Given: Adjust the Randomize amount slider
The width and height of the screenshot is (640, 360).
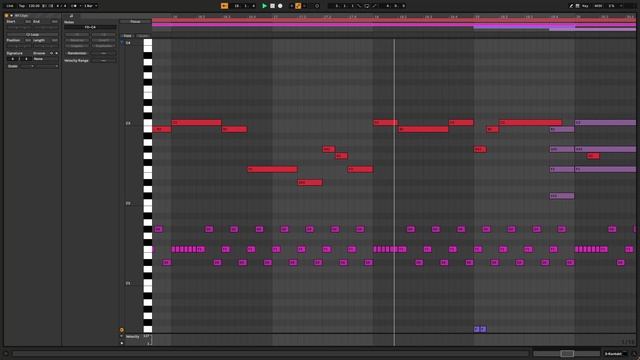Looking at the screenshot, I should (x=104, y=53).
